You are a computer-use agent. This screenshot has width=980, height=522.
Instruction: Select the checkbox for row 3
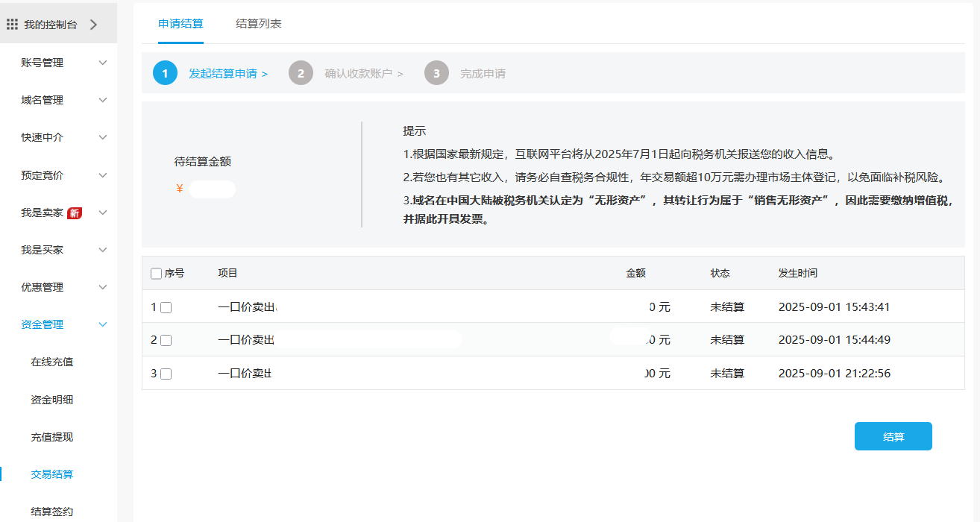[166, 374]
